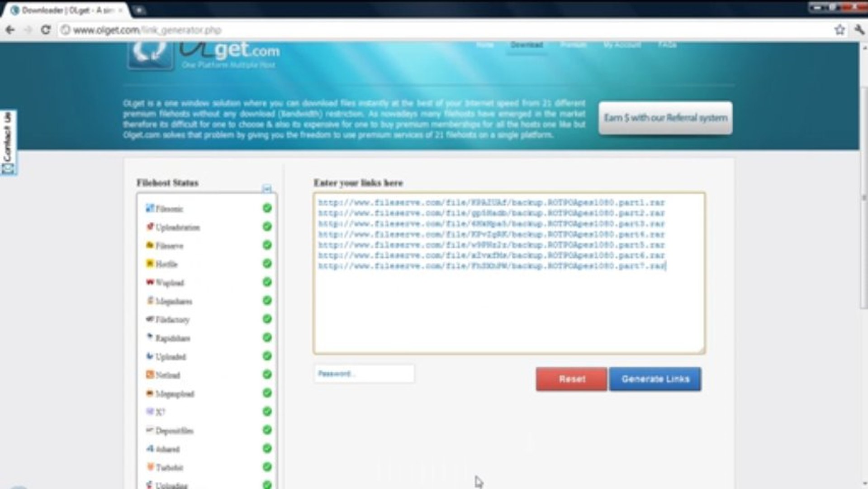Click the Netload filehost icon
The width and height of the screenshot is (868, 489).
[x=150, y=375]
